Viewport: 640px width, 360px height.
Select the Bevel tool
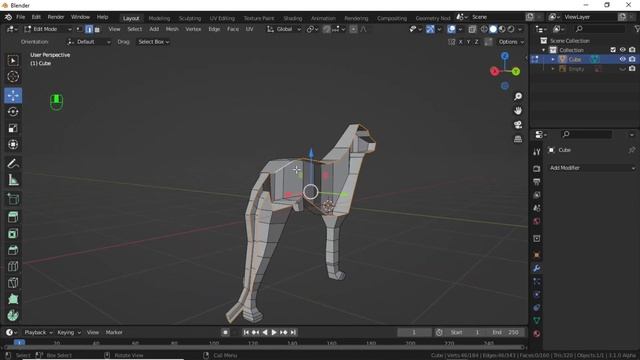[x=13, y=250]
